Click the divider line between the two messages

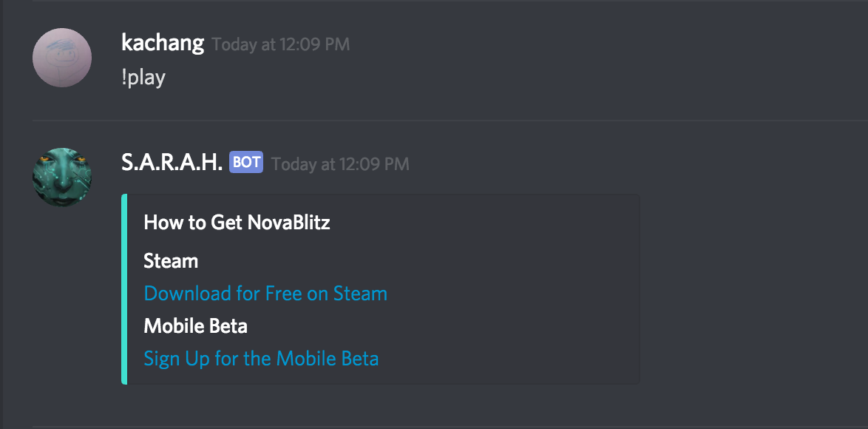click(444, 120)
